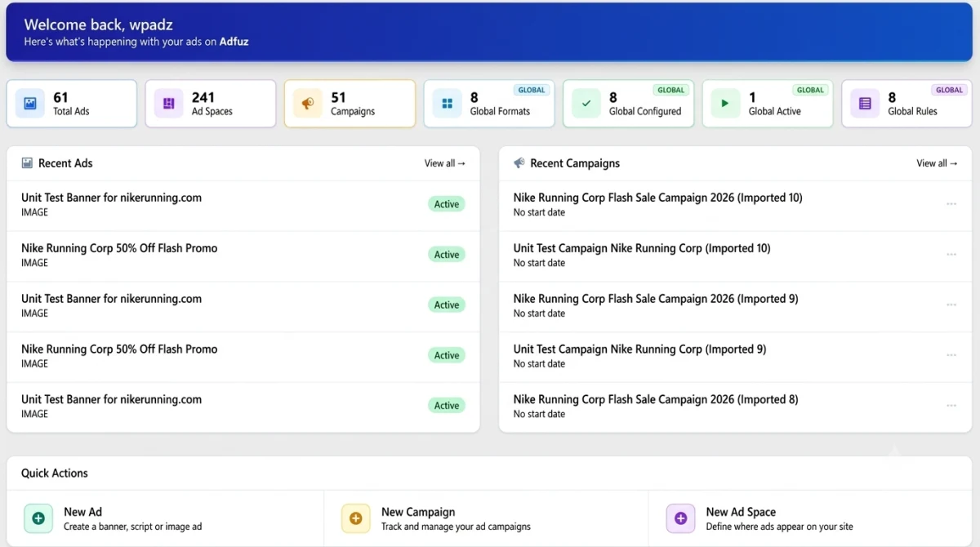Click the Global Configured checkmark icon

coord(586,104)
